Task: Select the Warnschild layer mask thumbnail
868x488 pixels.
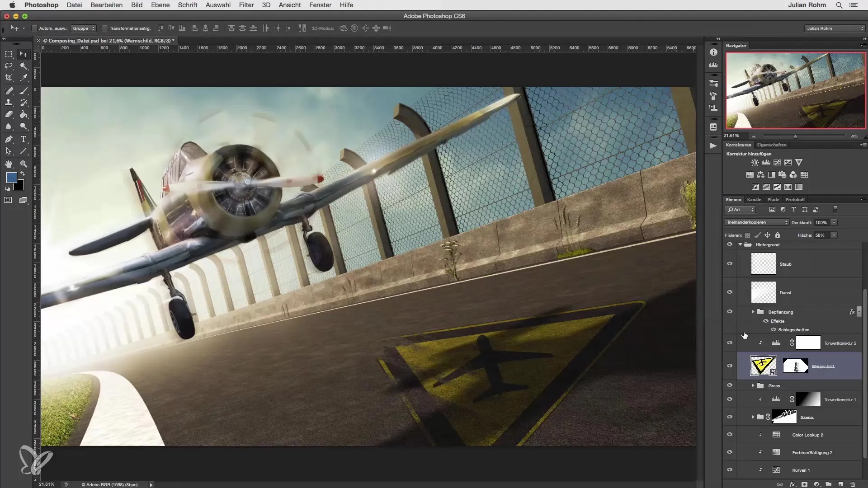Action: 795,366
